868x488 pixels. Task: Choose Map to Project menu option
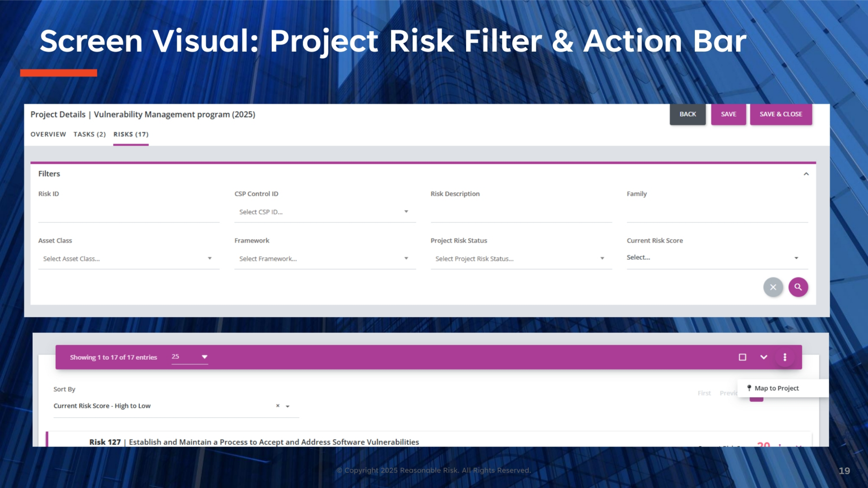click(783, 388)
